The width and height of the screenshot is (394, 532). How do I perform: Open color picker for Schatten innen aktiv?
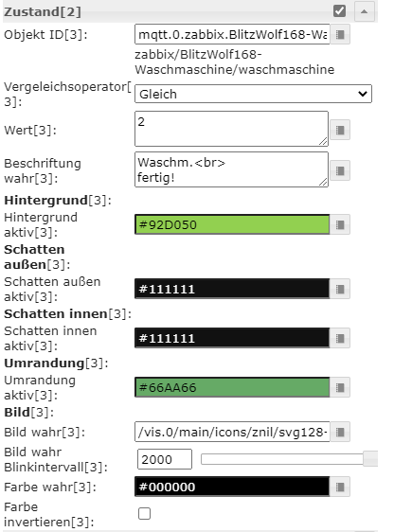(340, 338)
